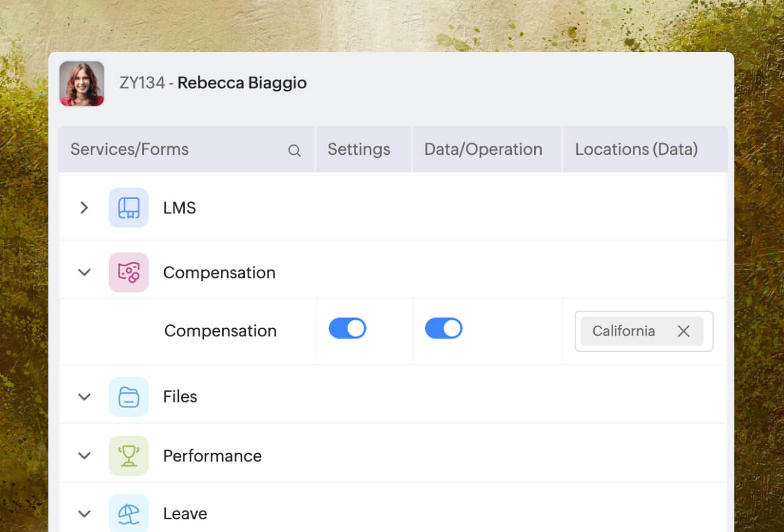Toggle the Files section chevron
Image resolution: width=784 pixels, height=532 pixels.
[x=85, y=397]
